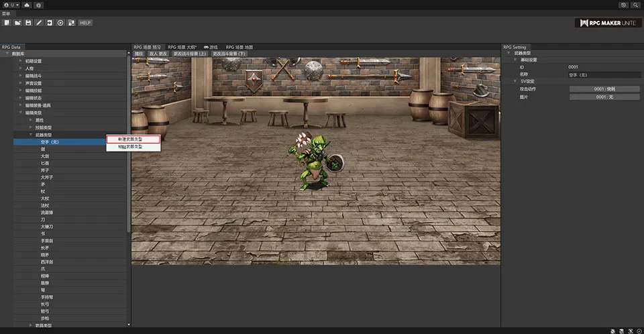This screenshot has width=644, height=334.
Task: Click the new project icon in toolbar
Action: click(x=7, y=23)
